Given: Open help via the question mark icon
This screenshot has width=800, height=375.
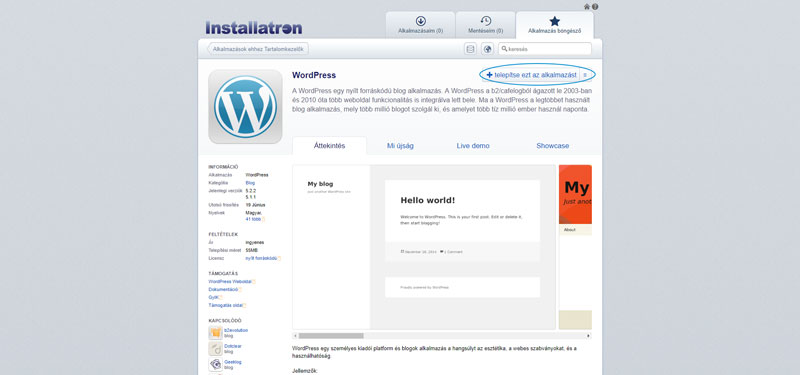Looking at the screenshot, I should coord(595,7).
